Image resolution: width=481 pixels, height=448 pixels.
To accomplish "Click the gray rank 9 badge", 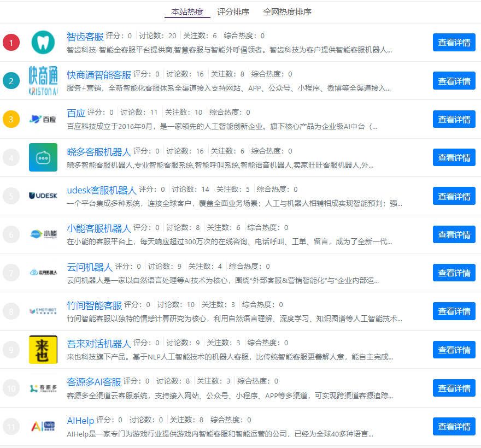I will pos(11,350).
